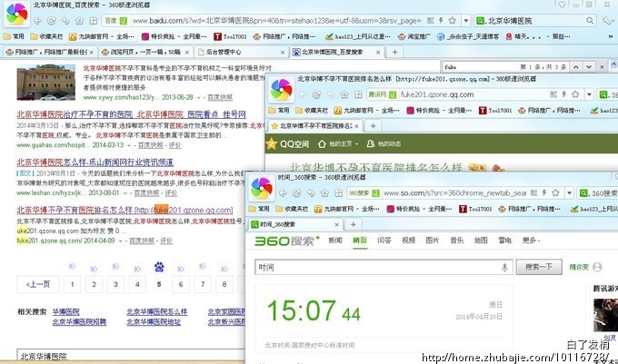Go to Baidu results page 3

click(115, 284)
